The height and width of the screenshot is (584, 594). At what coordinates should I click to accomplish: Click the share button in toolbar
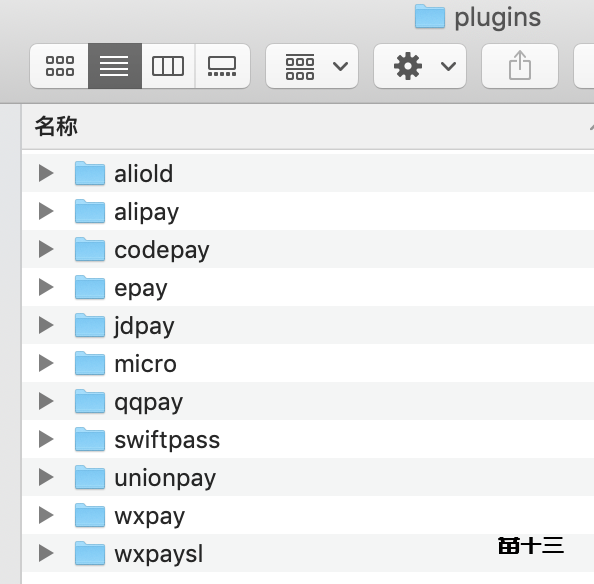(520, 66)
